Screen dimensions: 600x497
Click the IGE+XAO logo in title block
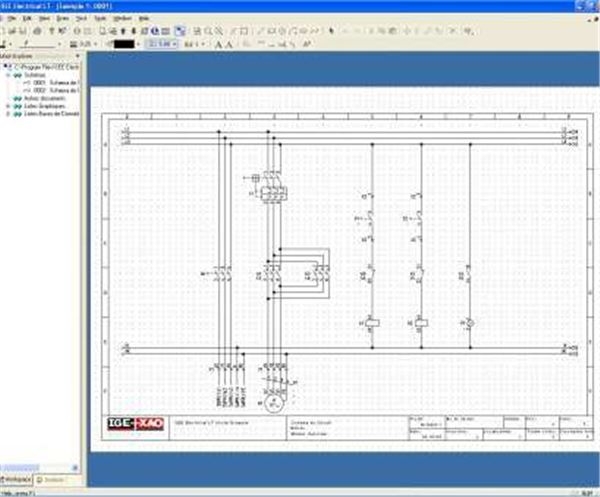(x=138, y=423)
